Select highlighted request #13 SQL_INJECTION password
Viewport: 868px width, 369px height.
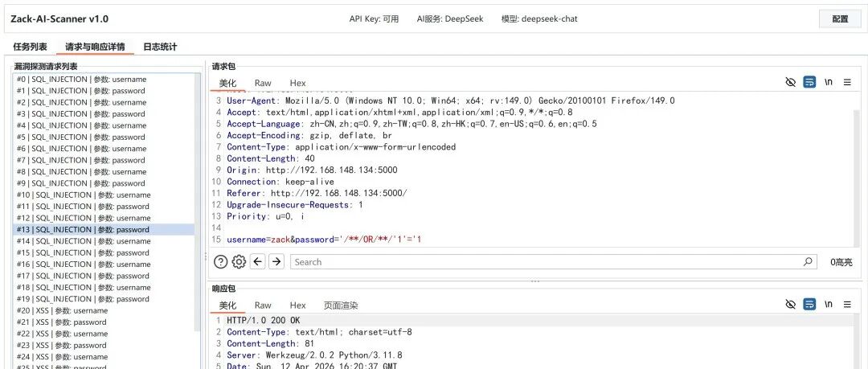[104, 229]
